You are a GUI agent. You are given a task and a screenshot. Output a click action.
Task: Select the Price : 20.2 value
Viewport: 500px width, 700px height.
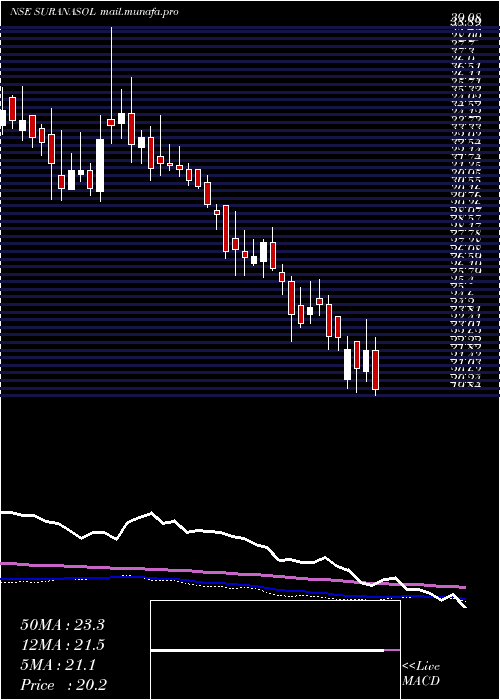(63, 685)
